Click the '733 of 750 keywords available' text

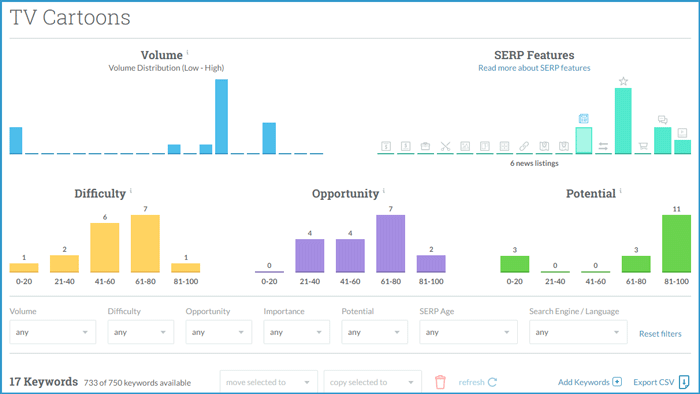[x=137, y=383]
